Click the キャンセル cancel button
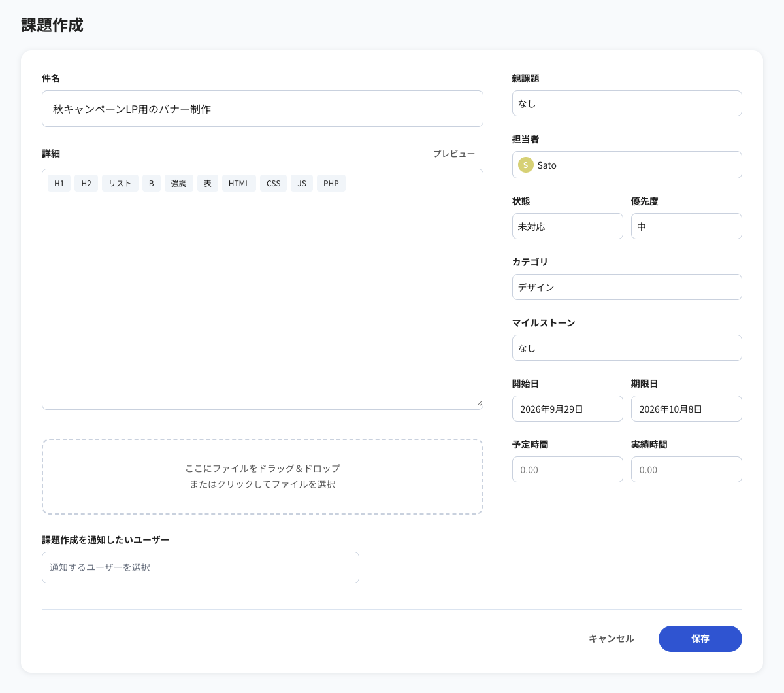784x693 pixels. click(612, 639)
